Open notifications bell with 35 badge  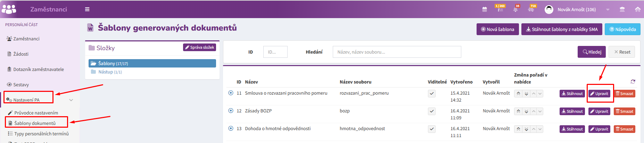515,9
